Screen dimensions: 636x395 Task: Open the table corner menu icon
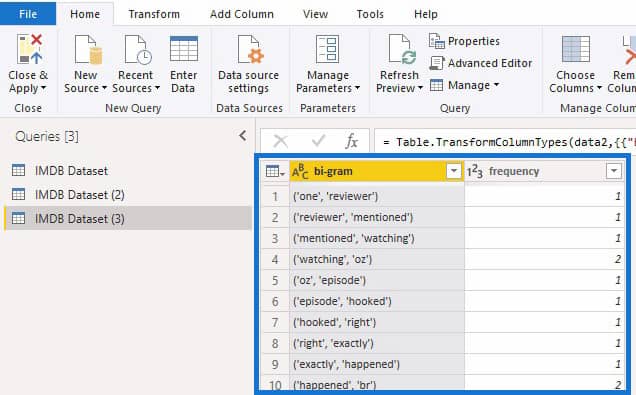(275, 172)
